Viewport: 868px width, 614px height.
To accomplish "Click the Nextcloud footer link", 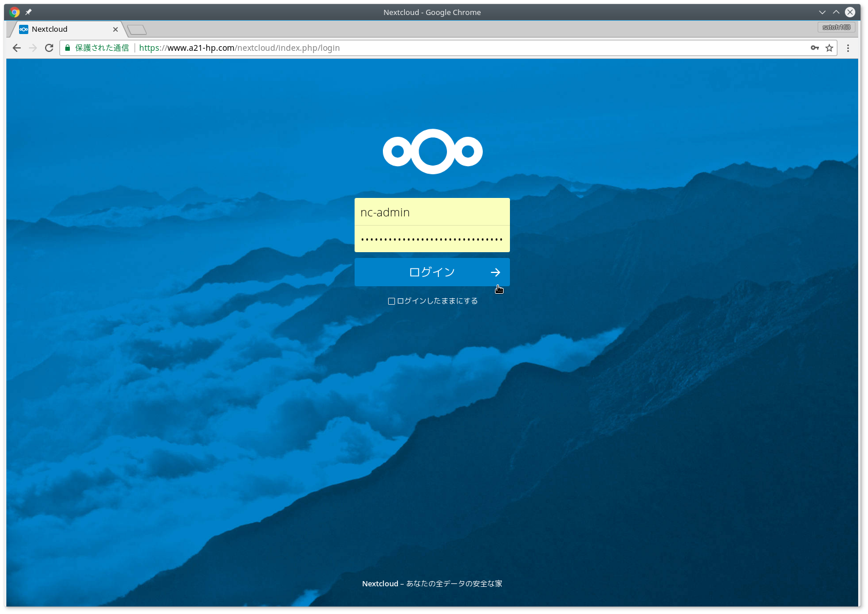I will 380,584.
